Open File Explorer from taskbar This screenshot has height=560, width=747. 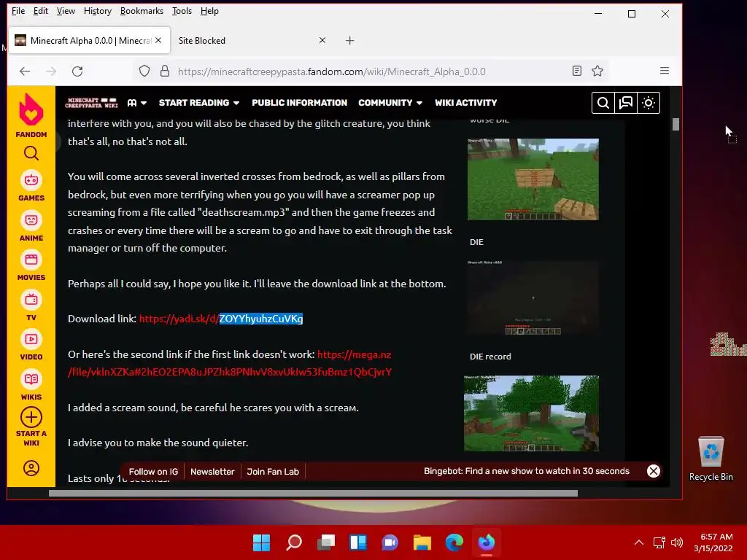422,542
